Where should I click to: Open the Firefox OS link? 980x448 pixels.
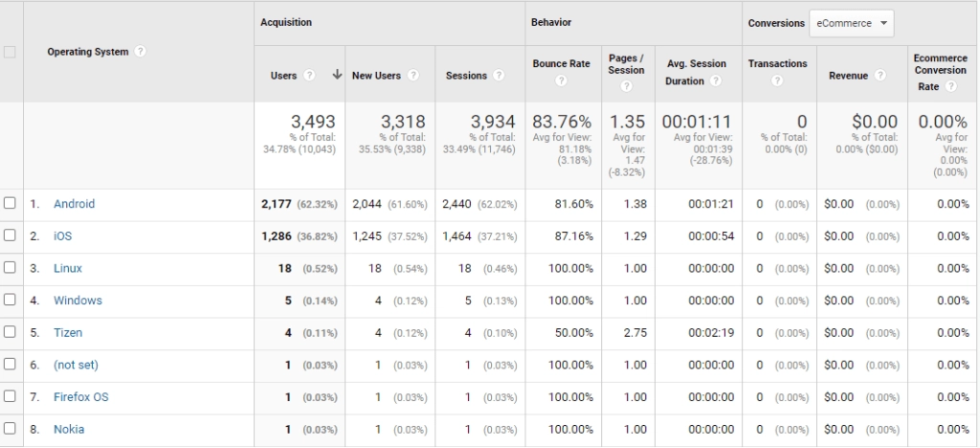pyautogui.click(x=80, y=397)
